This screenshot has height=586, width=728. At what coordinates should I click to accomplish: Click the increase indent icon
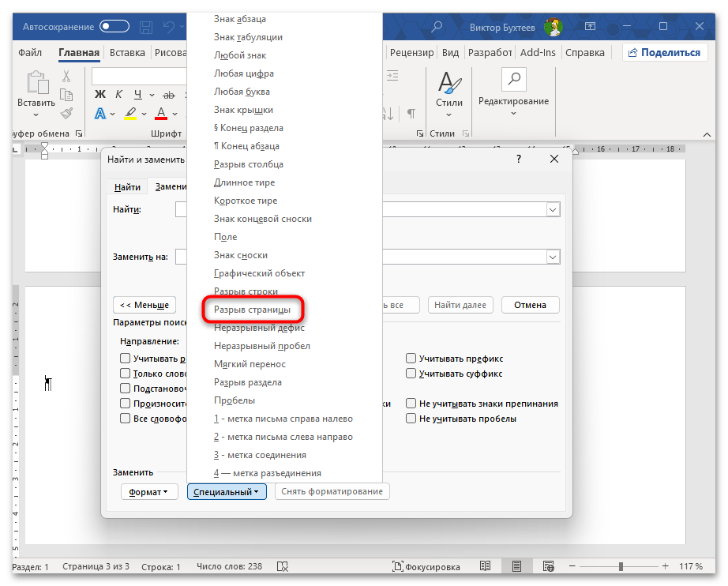click(x=392, y=76)
